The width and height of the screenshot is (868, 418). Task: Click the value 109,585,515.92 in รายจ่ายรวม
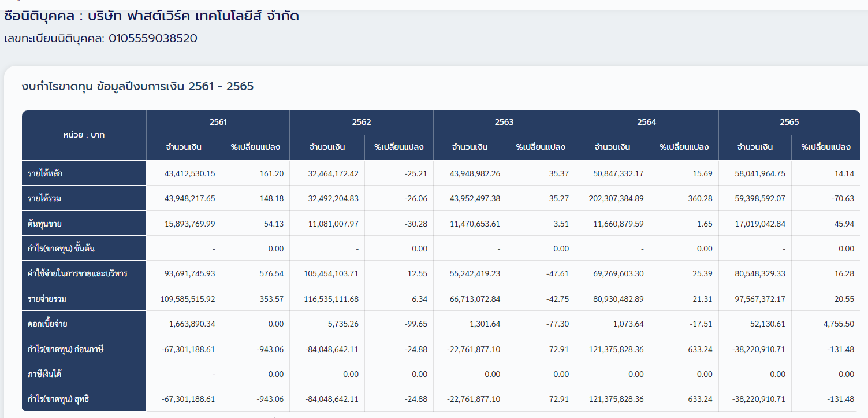tap(188, 299)
